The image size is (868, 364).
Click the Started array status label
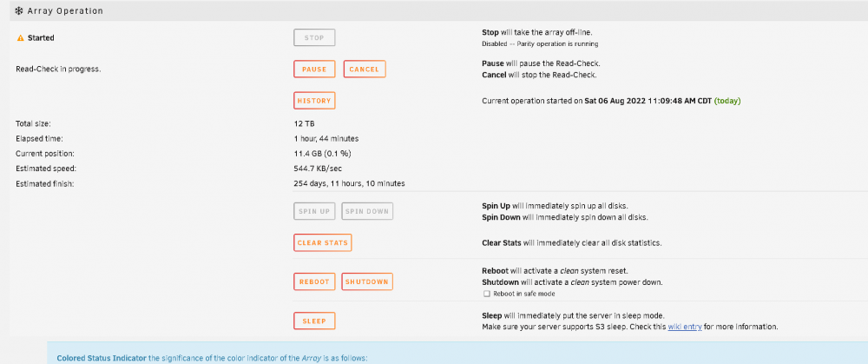tap(41, 38)
